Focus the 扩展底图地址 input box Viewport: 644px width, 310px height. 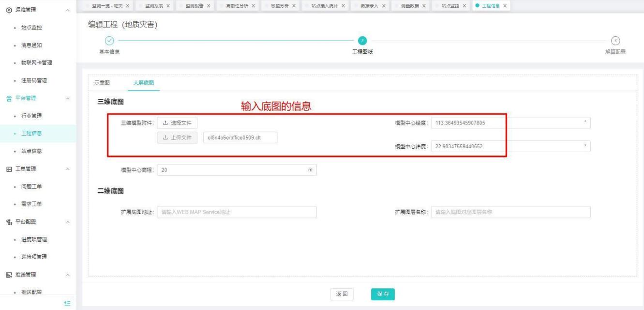tap(237, 212)
